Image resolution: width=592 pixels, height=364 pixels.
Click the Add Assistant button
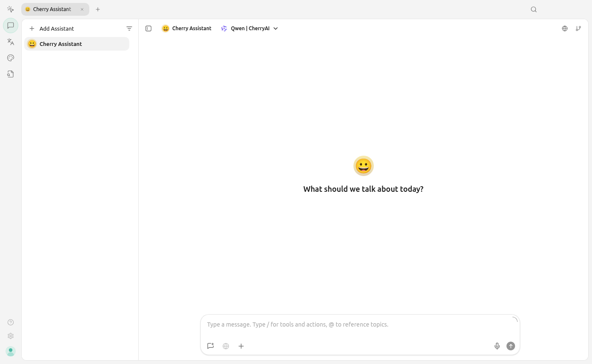[x=51, y=28]
